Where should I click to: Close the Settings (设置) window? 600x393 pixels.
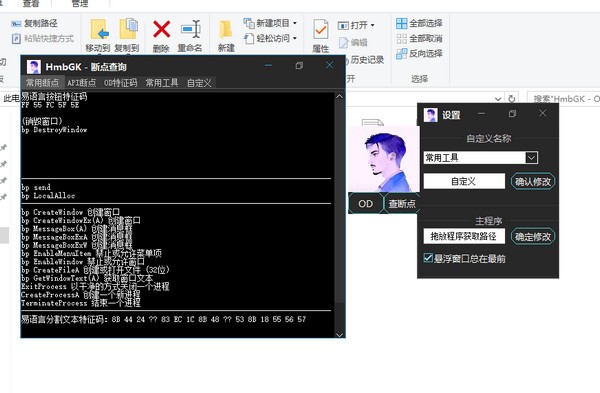point(543,113)
